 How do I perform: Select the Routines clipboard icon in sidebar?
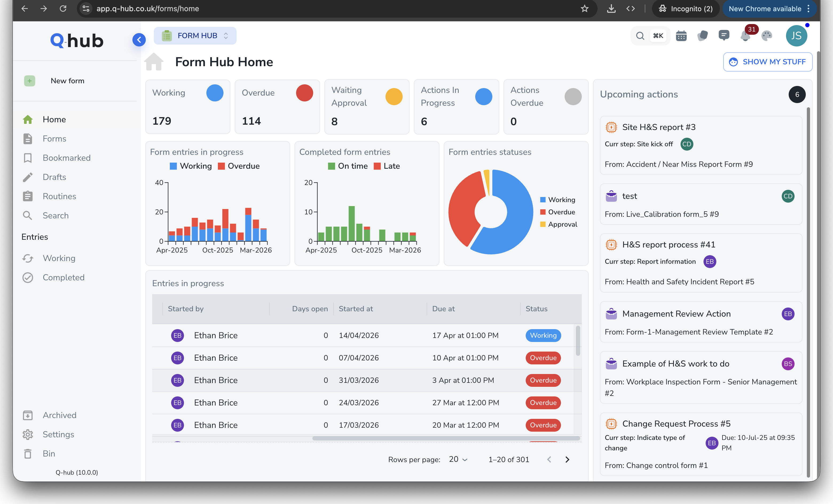[28, 196]
